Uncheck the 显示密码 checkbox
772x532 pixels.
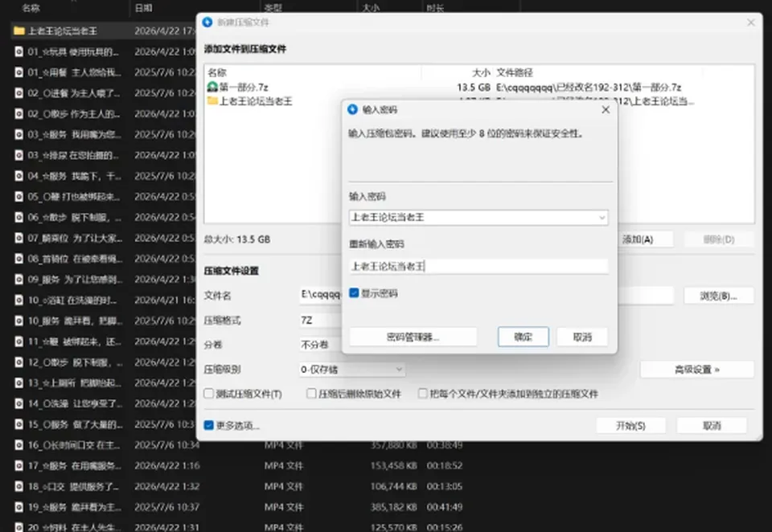coord(354,293)
